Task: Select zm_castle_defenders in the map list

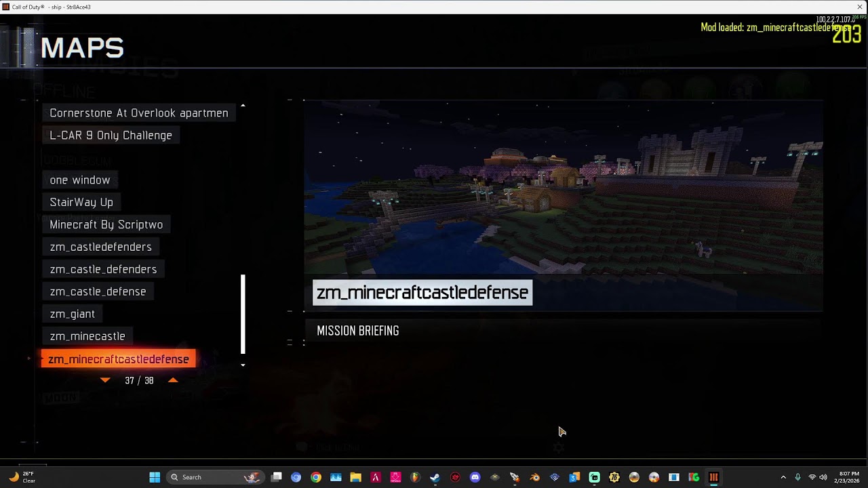Action: tap(103, 269)
